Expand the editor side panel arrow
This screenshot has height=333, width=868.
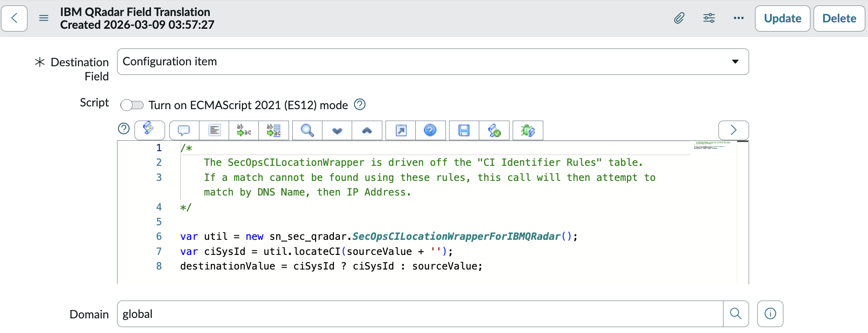click(x=734, y=130)
